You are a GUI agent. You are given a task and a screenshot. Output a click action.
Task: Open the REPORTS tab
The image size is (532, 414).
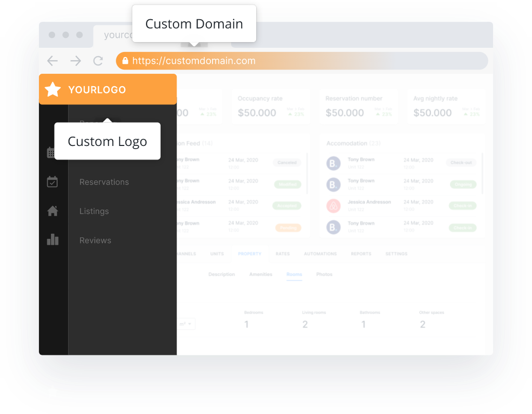tap(361, 254)
